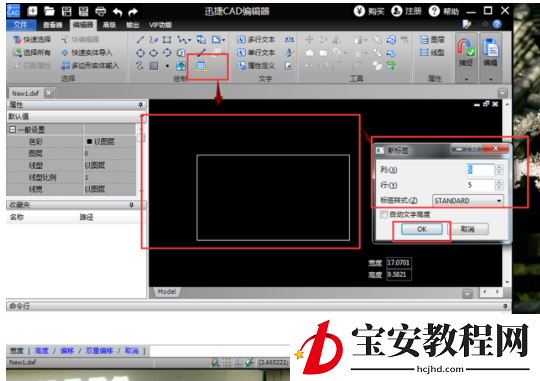Screen dimensions: 540x381
Task: Expand the polyline tool dropdown arrow
Action: [x=189, y=40]
